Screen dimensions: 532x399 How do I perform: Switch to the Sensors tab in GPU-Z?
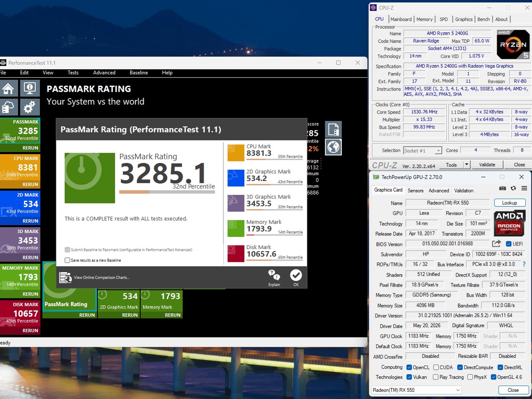(415, 190)
